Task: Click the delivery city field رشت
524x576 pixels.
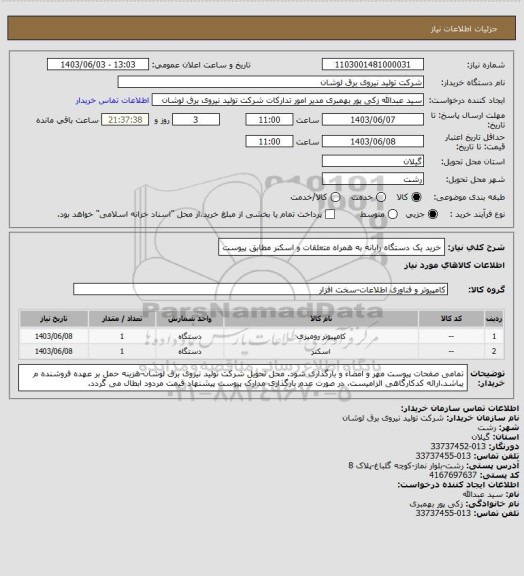Action: click(373, 179)
